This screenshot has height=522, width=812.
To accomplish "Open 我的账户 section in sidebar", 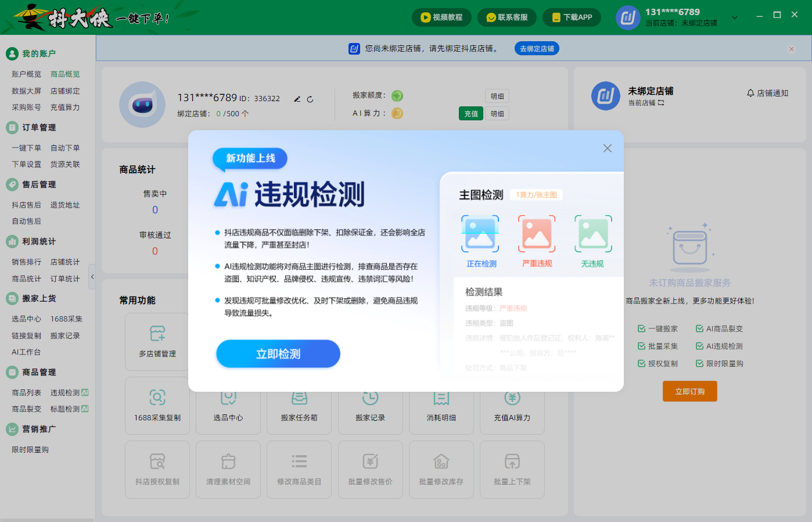I will coord(31,53).
